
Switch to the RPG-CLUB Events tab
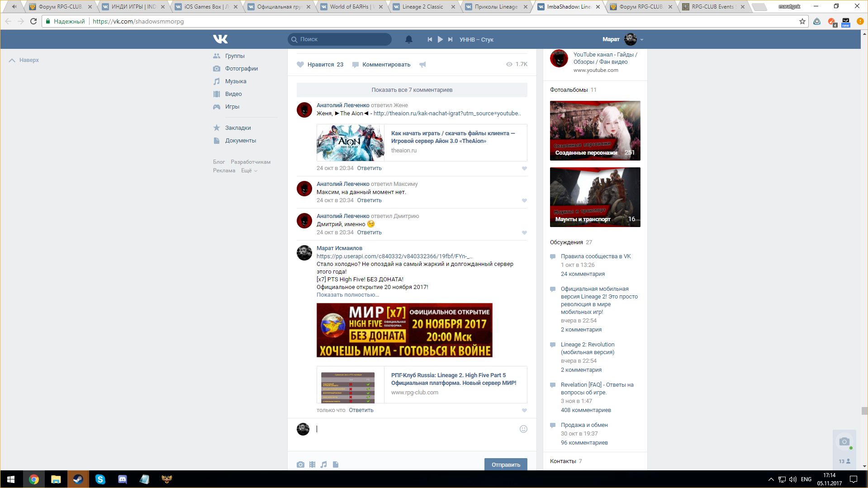coord(713,7)
